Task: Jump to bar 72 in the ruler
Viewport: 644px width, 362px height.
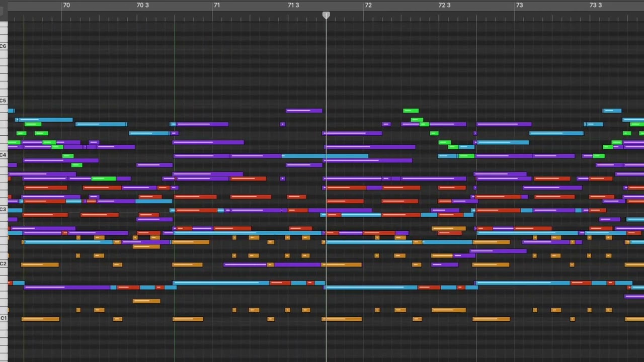Action: [x=368, y=5]
